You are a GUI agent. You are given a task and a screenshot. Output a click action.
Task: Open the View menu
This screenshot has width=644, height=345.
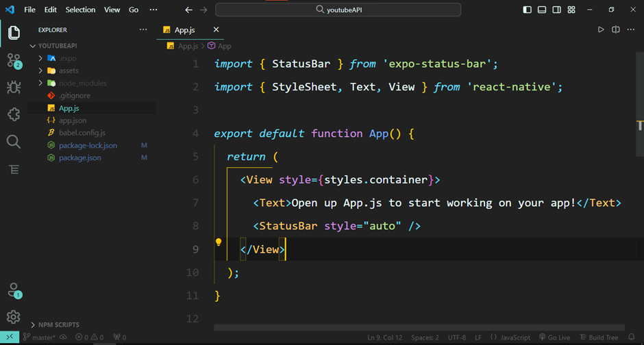click(112, 10)
